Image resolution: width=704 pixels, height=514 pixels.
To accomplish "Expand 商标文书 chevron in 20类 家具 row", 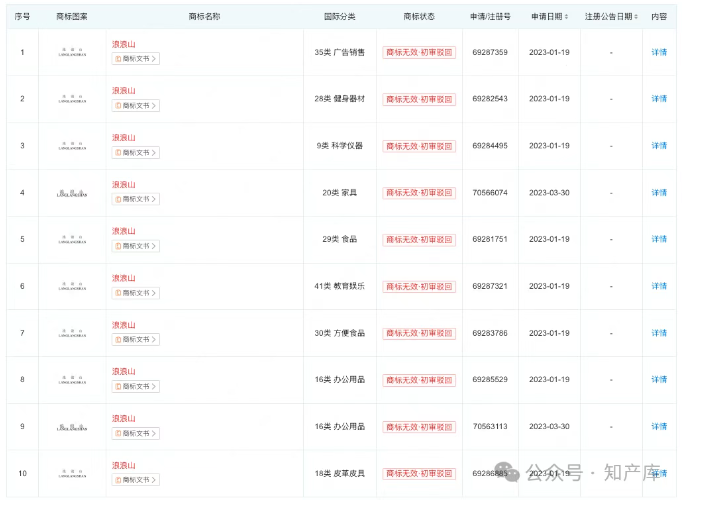I will (x=154, y=200).
